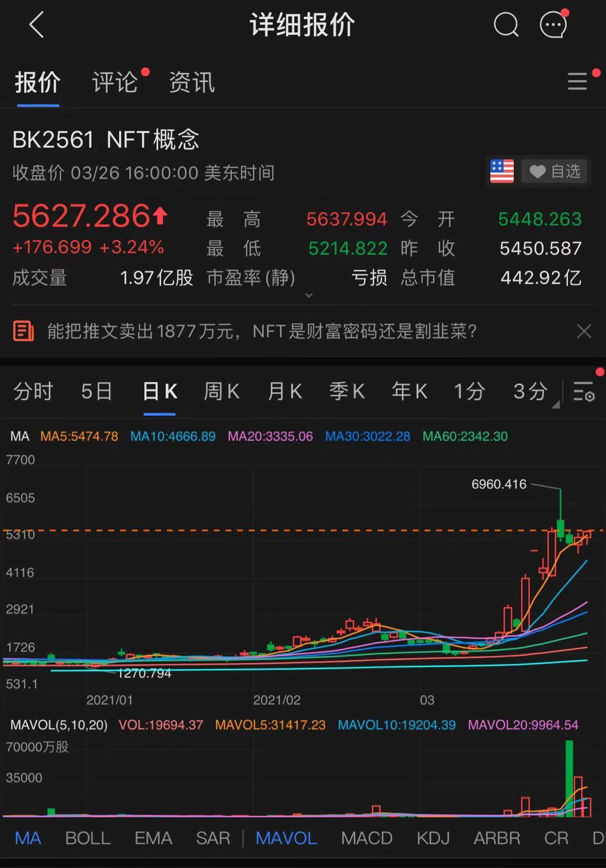The width and height of the screenshot is (606, 868).
Task: Enable the SAR indicator
Action: coord(213,838)
